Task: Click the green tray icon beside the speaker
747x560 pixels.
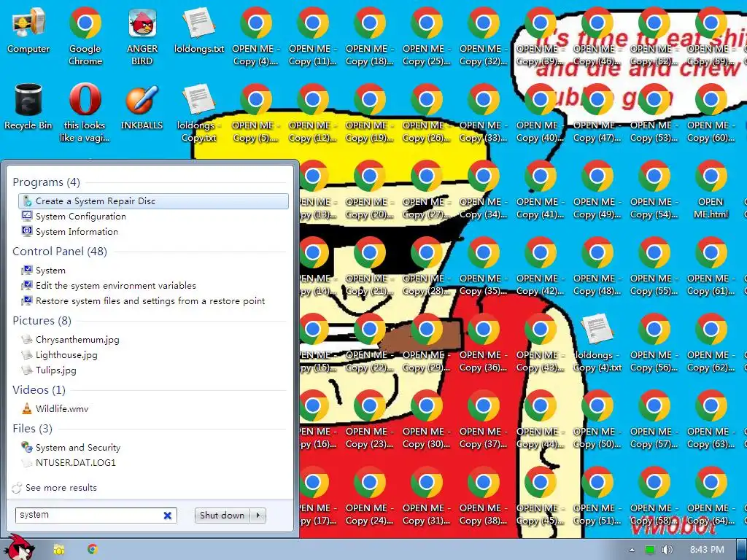Action: point(650,550)
